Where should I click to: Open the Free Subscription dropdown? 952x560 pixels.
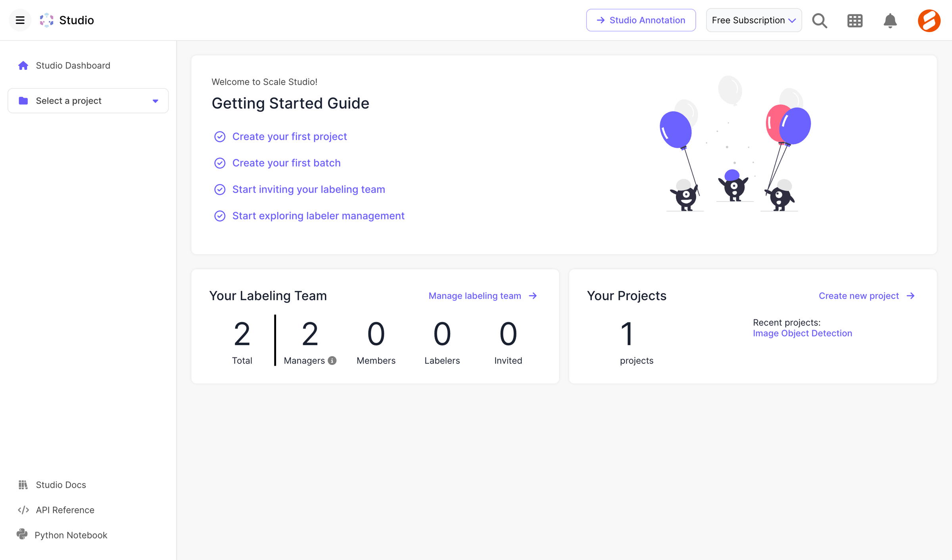pyautogui.click(x=754, y=20)
